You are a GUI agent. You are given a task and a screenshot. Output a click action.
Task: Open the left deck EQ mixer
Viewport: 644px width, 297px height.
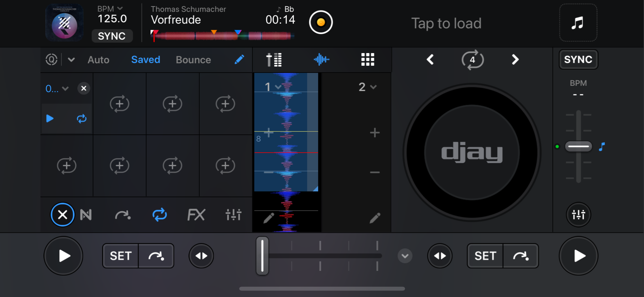coord(233,215)
